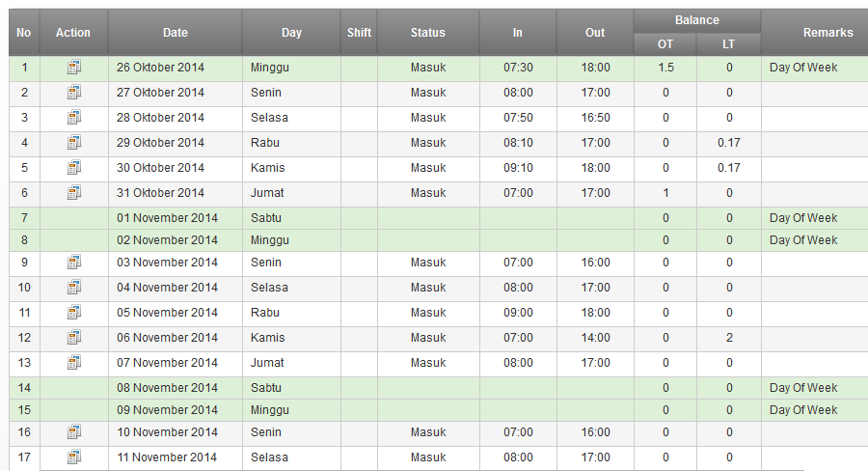Click the LT balance sub-header

728,44
